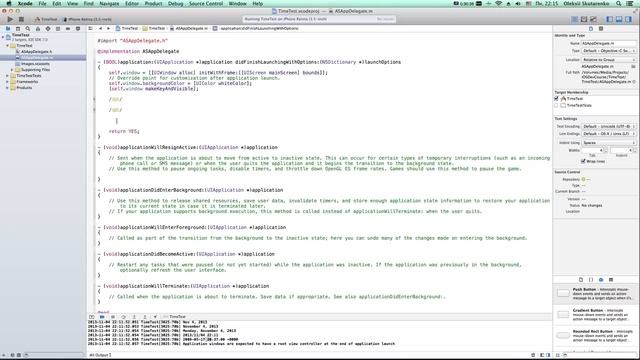Toggle breakpoints in debug bar
The width and height of the screenshot is (640, 360).
(102, 317)
